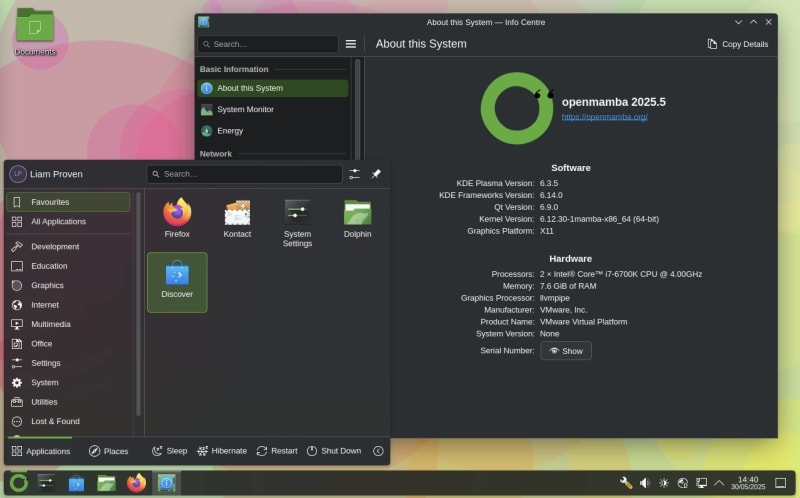The width and height of the screenshot is (800, 498).
Task: Click the volume icon in system tray
Action: click(645, 483)
